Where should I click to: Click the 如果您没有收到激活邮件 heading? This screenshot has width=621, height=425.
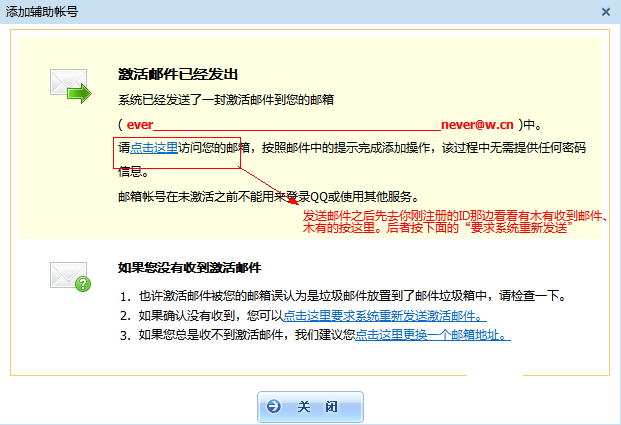(x=190, y=268)
